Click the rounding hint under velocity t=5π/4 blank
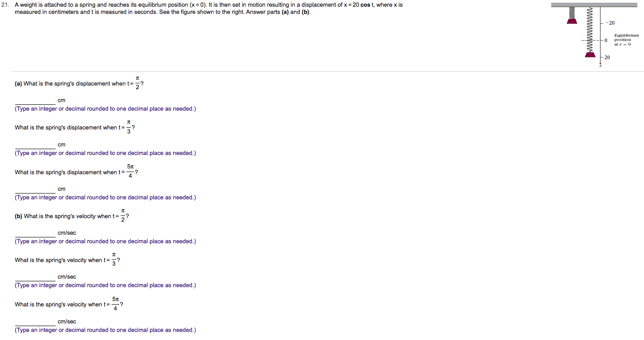This screenshot has height=340, width=644. click(105, 330)
